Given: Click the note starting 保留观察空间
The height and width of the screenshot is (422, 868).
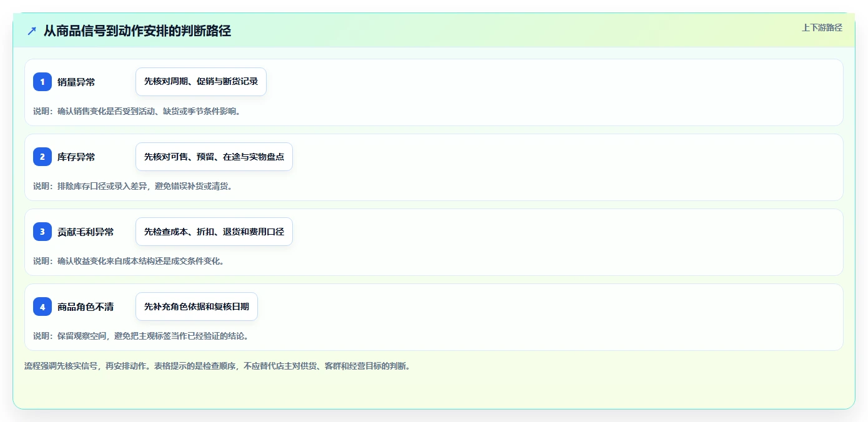Looking at the screenshot, I should click(x=141, y=336).
